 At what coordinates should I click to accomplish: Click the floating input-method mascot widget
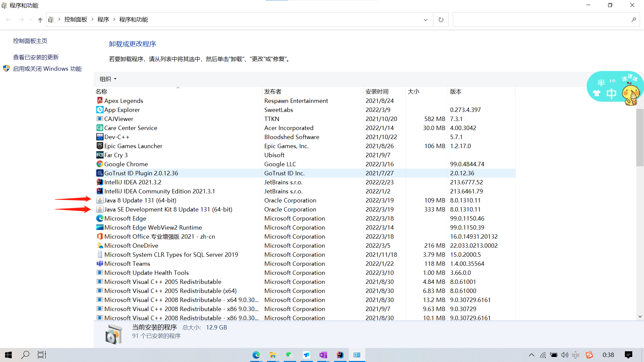pos(615,88)
